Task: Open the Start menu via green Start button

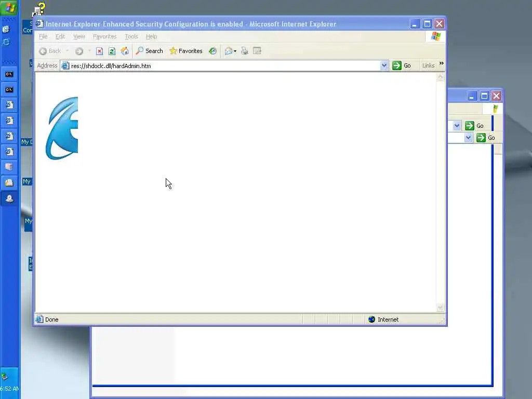Action: click(x=9, y=7)
